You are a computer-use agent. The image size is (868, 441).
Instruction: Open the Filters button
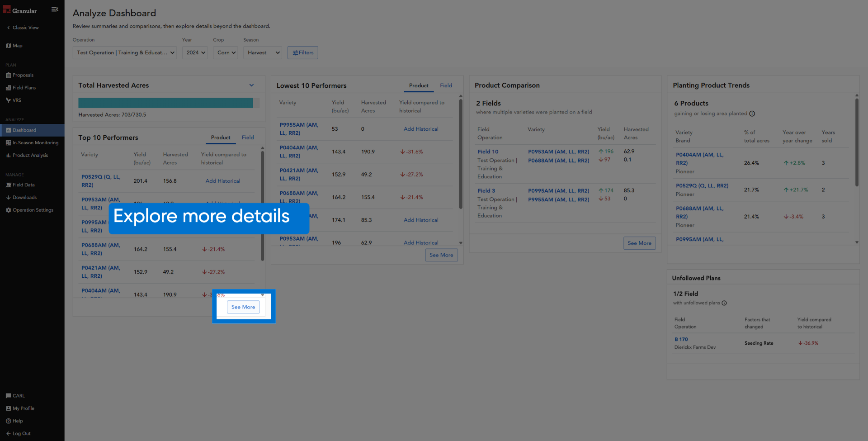click(x=303, y=53)
